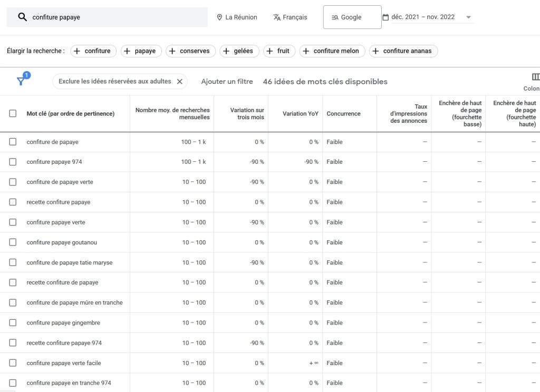Open the La Réunion location selector
The height and width of the screenshot is (392, 540).
237,17
